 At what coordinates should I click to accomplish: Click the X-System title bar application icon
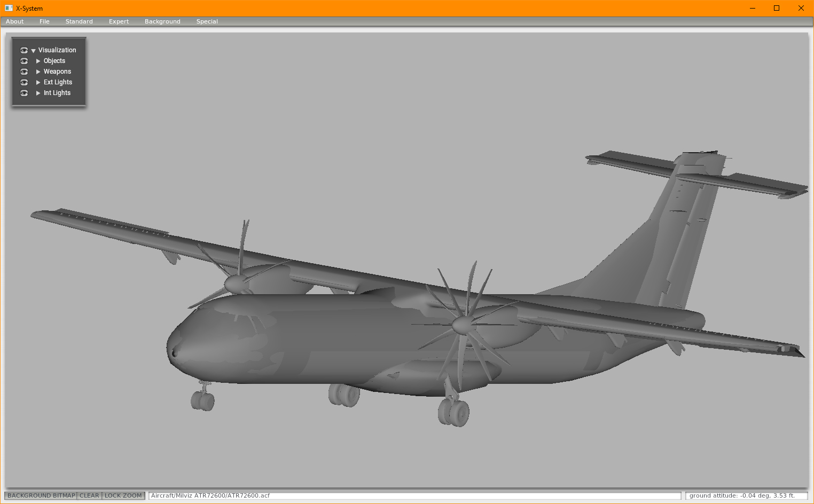pos(9,8)
